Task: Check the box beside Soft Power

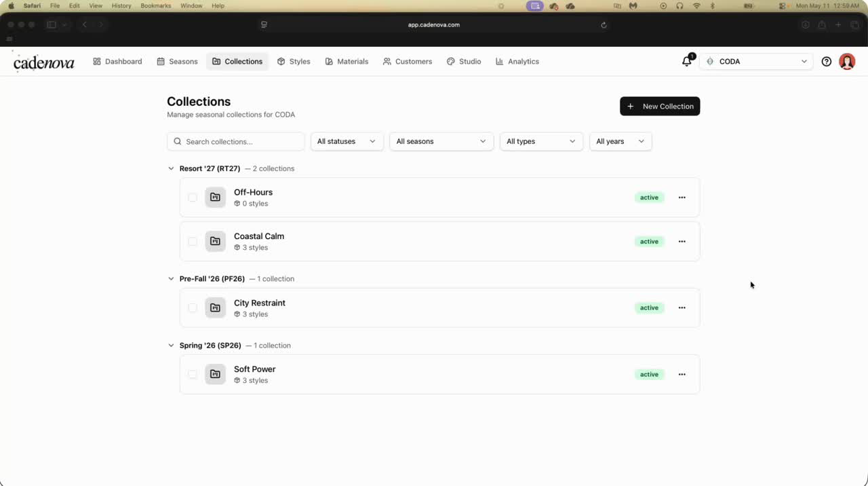Action: click(193, 374)
